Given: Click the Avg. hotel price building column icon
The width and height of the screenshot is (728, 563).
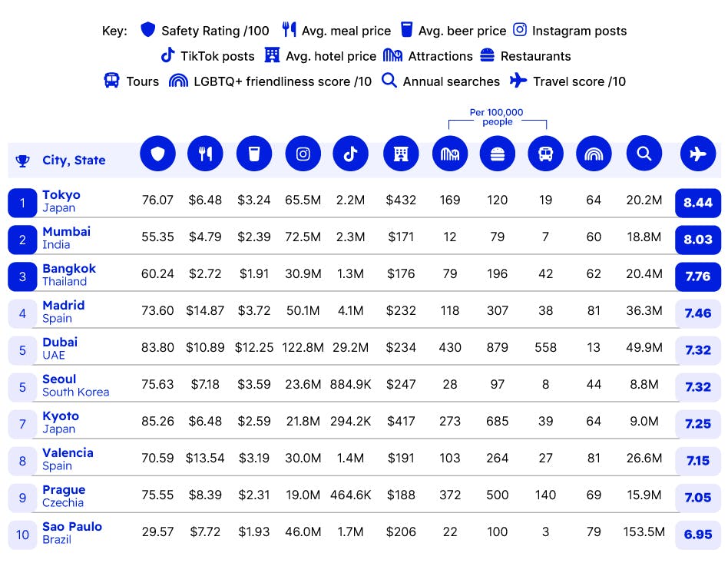Looking at the screenshot, I should pos(401,154).
